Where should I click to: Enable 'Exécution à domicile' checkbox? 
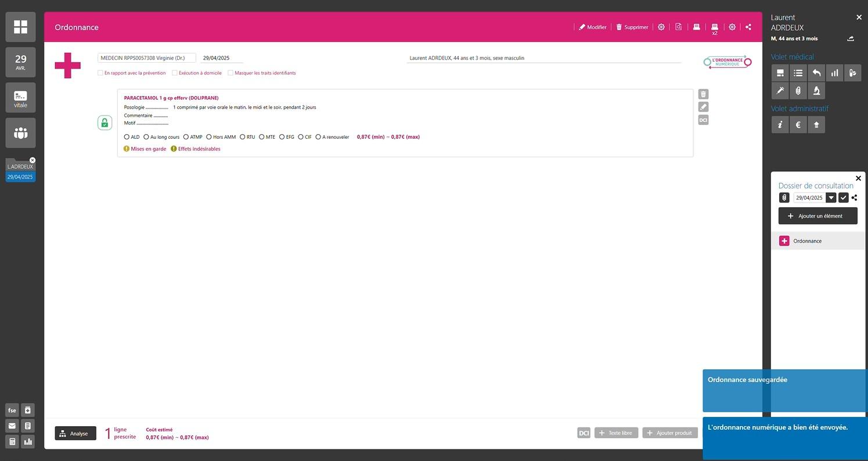click(175, 73)
